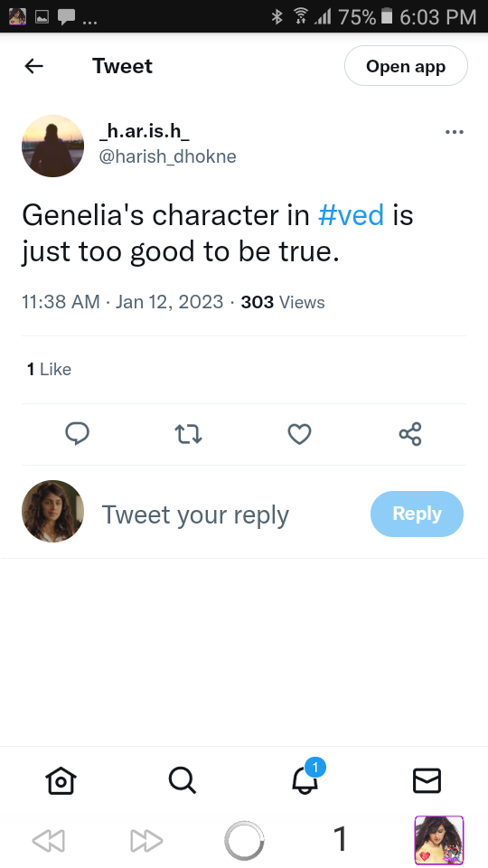Share the tweet via share icon
Viewport: 488px width, 868px height.
[x=410, y=434]
